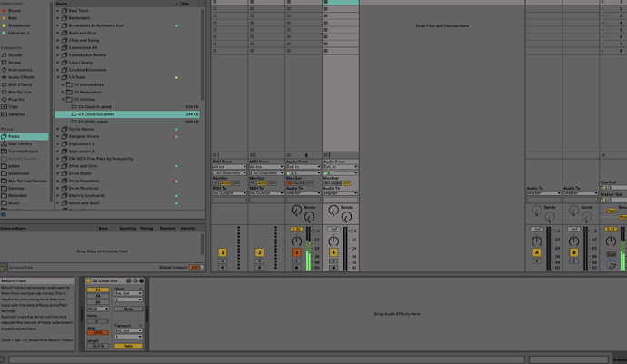Click the master track pan knob
This screenshot has height=364, width=627.
(x=611, y=241)
